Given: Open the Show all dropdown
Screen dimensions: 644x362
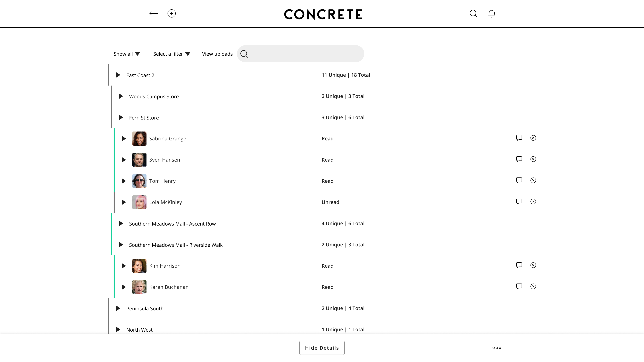Looking at the screenshot, I should tap(127, 54).
